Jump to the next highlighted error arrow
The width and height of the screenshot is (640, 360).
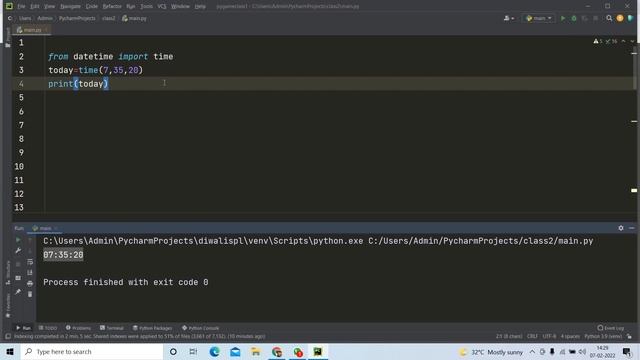(x=632, y=41)
